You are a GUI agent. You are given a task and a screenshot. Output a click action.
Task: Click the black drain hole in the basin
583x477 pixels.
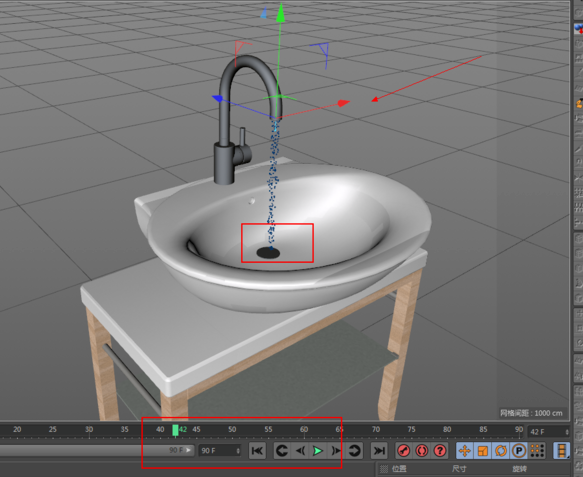(x=268, y=253)
